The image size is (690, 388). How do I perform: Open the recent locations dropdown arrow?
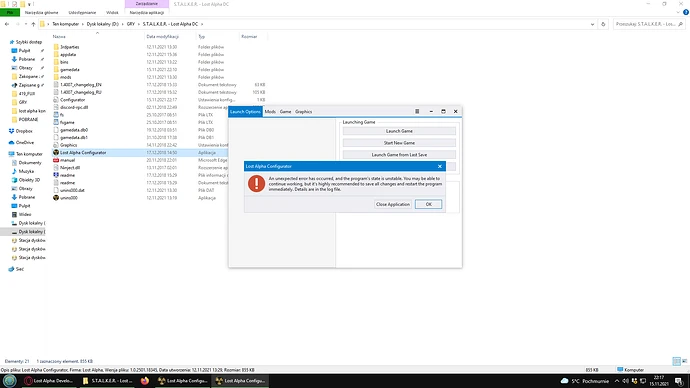pos(25,24)
